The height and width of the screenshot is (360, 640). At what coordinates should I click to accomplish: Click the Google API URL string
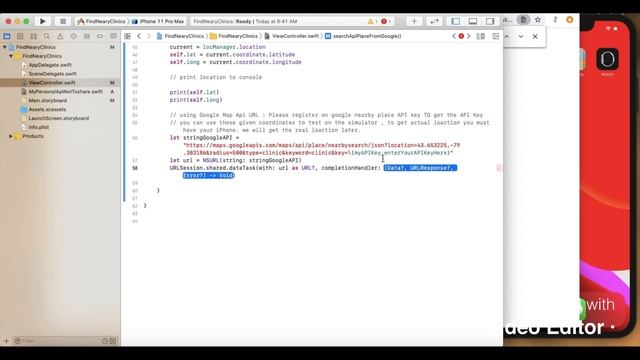coord(322,149)
